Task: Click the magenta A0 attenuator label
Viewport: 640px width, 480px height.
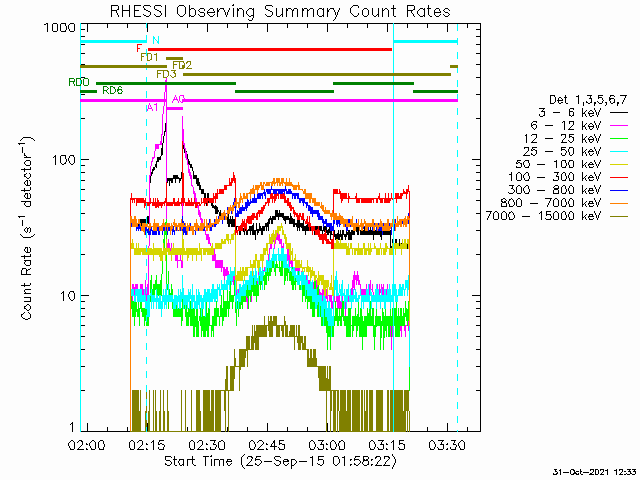Action: [x=178, y=99]
